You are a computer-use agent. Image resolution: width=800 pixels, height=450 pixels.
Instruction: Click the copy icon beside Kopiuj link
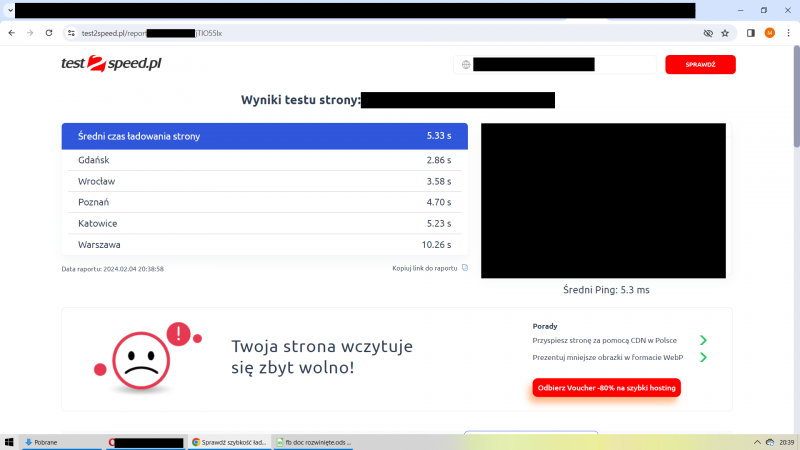pos(465,268)
